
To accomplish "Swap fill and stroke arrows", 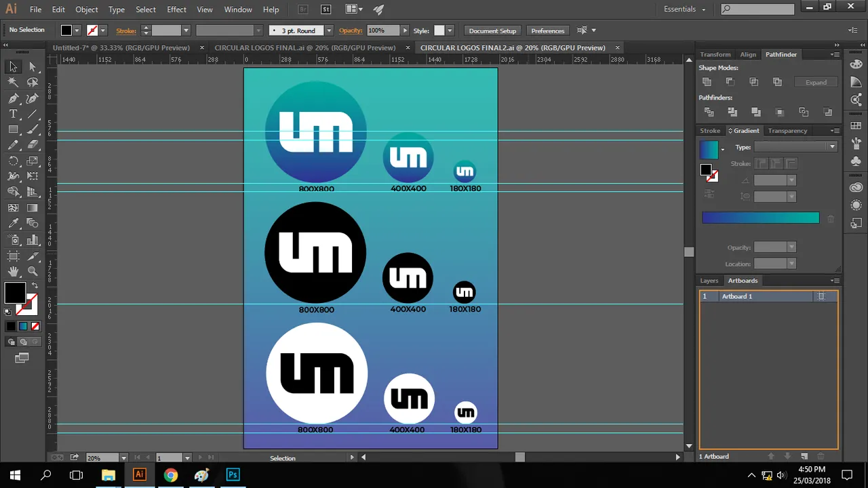I will coord(35,285).
